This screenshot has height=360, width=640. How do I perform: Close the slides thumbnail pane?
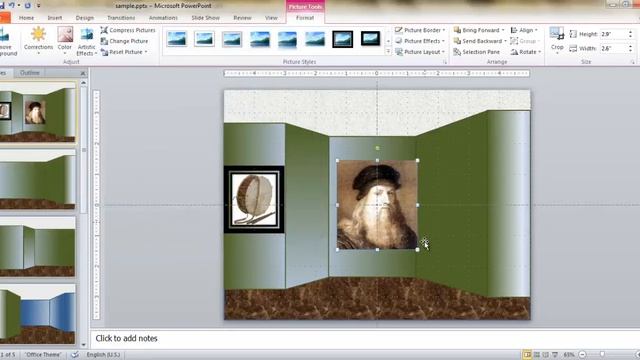pos(83,73)
